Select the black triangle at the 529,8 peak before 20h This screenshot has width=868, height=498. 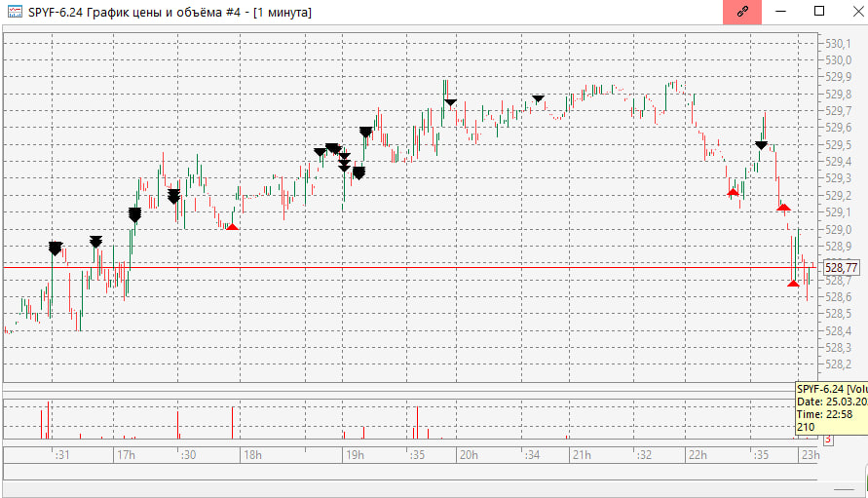click(450, 102)
